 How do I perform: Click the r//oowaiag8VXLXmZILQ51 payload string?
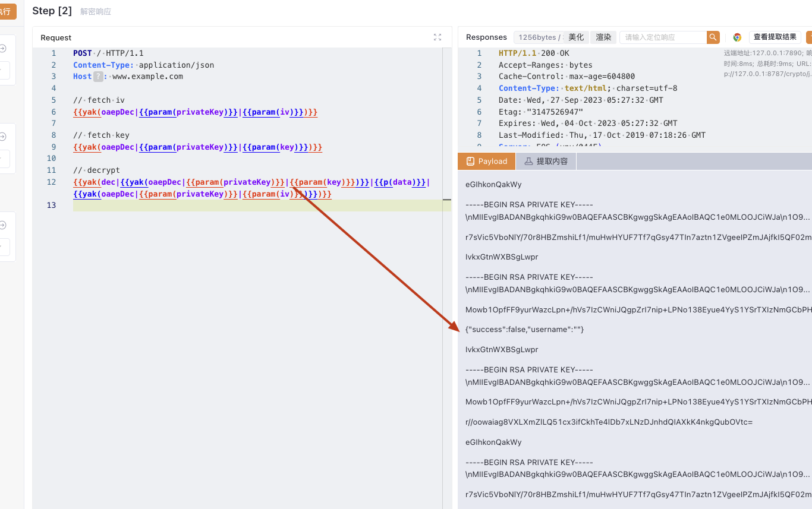[x=609, y=422]
